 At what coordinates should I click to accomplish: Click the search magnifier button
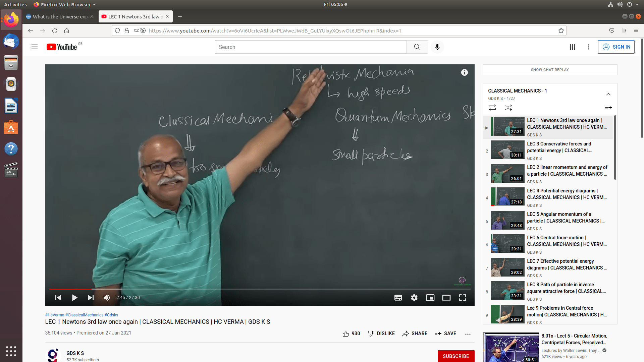click(417, 47)
